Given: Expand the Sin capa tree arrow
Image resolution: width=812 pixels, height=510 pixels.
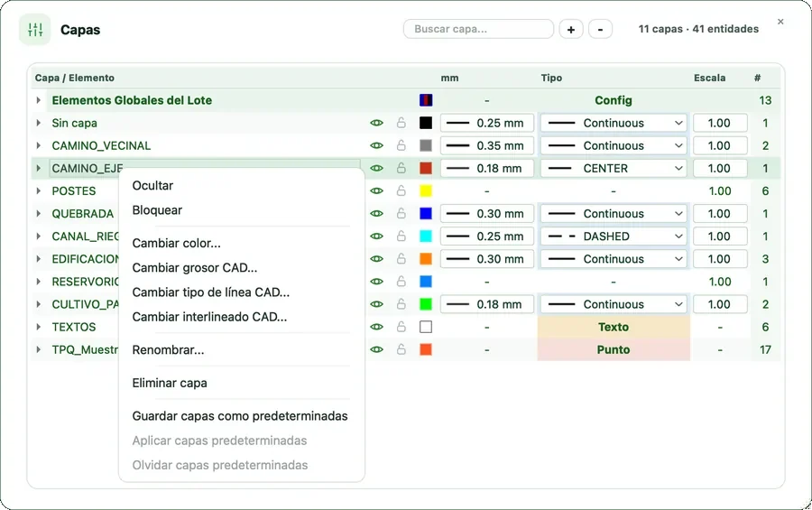Looking at the screenshot, I should [38, 123].
